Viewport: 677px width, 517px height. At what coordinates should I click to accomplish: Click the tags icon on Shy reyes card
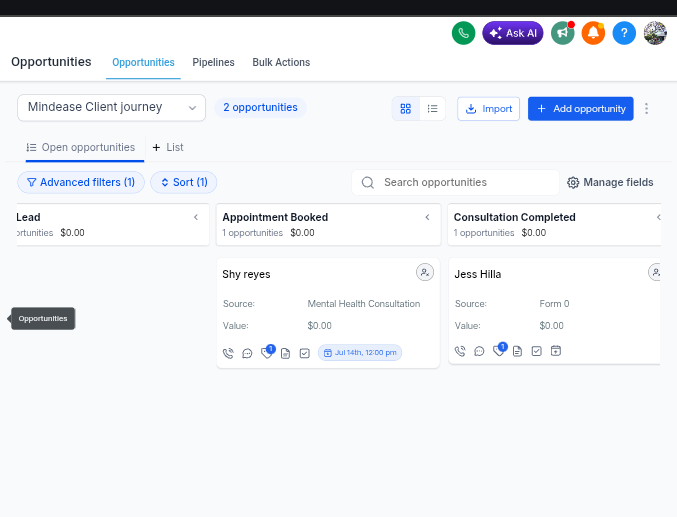[x=267, y=353]
